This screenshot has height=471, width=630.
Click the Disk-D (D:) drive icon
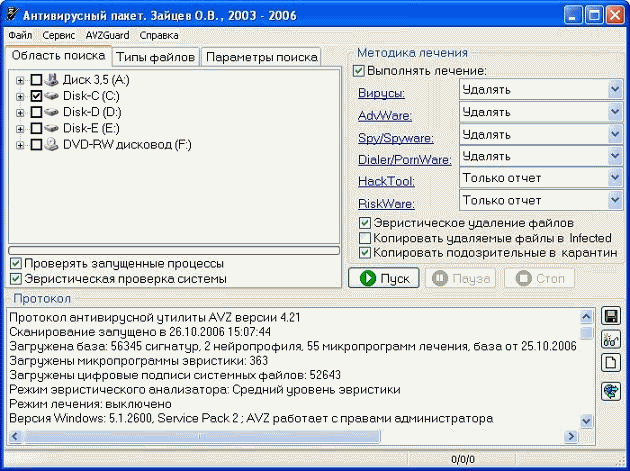51,112
